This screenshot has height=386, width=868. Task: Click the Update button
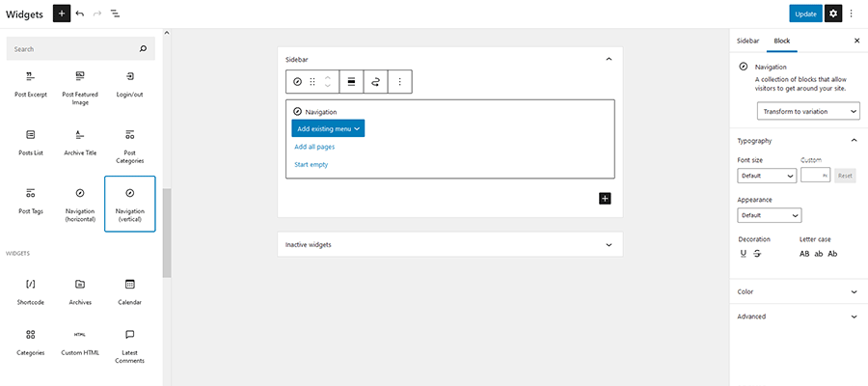click(805, 14)
